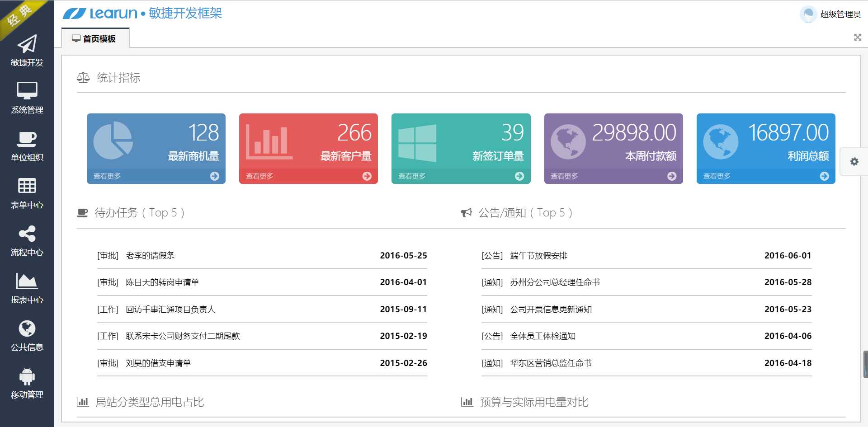Viewport: 868px width, 427px height.
Task: Open task 老李的请假条
Action: coord(150,256)
